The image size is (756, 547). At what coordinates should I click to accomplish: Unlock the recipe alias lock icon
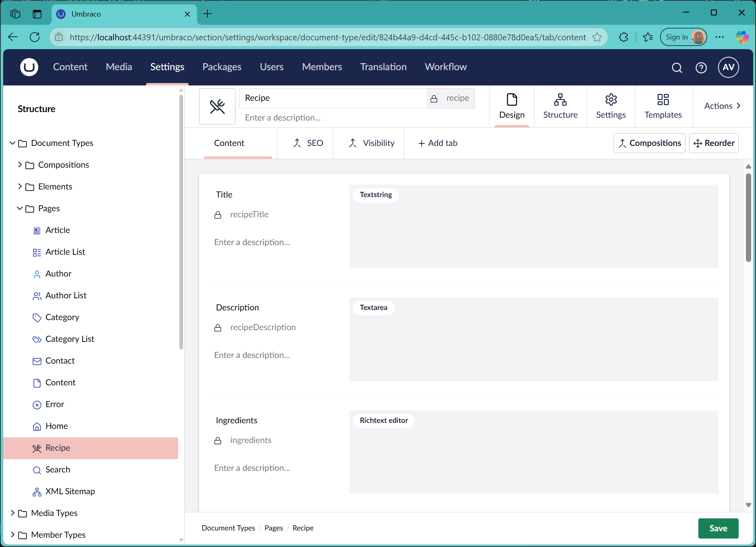click(x=434, y=99)
